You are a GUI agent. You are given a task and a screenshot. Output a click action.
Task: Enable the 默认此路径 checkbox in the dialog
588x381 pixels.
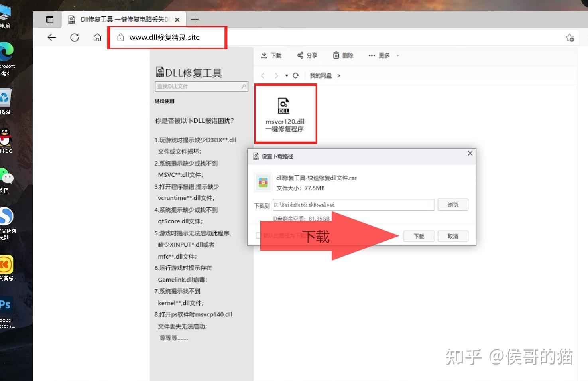pyautogui.click(x=258, y=235)
